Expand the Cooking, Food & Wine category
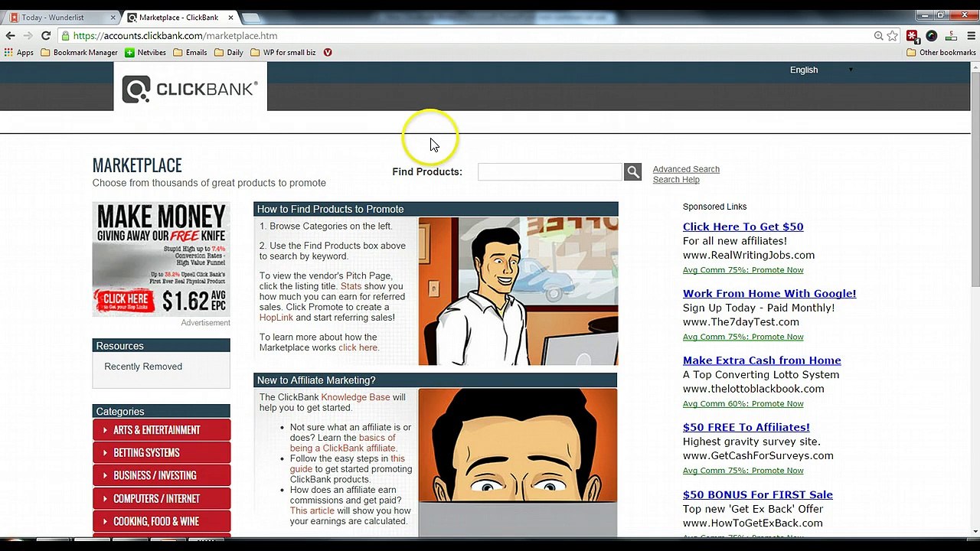This screenshot has width=980, height=551. (162, 522)
